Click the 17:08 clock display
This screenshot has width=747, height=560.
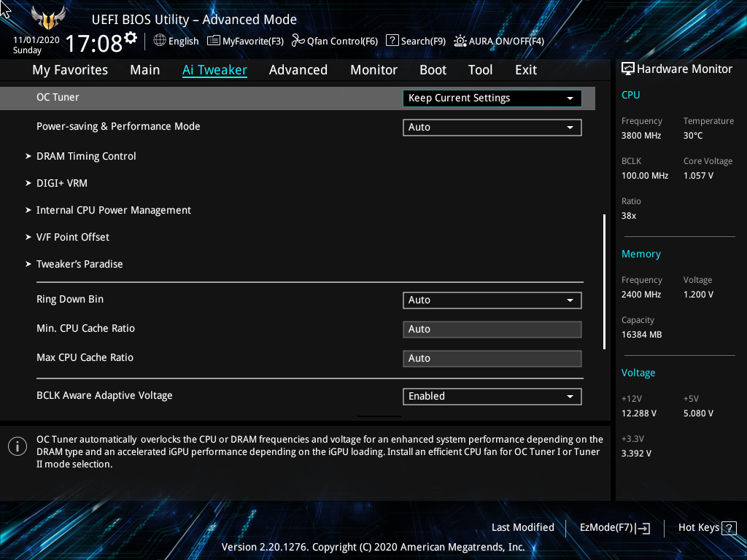[93, 43]
